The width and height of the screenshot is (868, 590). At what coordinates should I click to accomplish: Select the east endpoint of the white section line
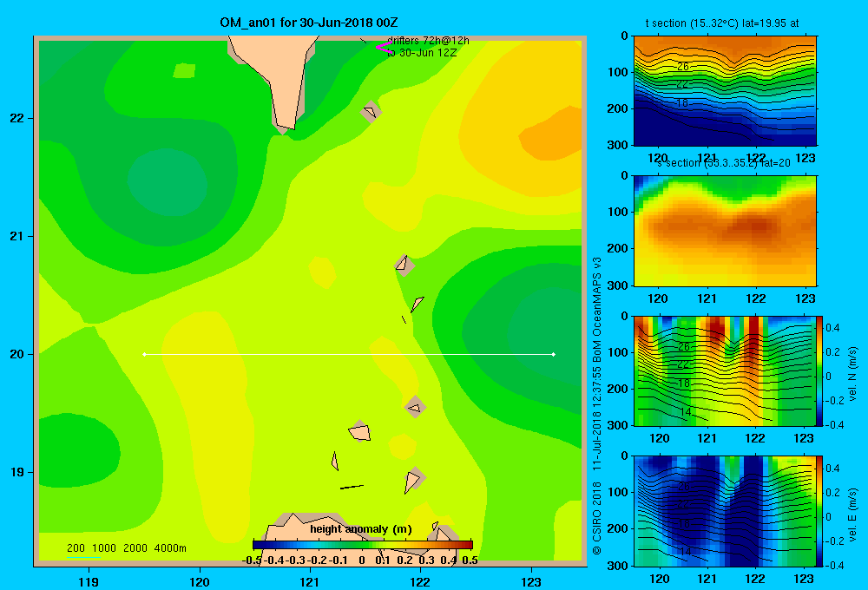pos(554,354)
